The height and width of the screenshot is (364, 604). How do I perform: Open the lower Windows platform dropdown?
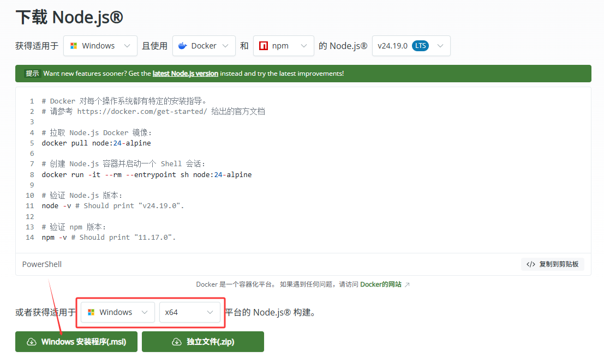pos(118,312)
